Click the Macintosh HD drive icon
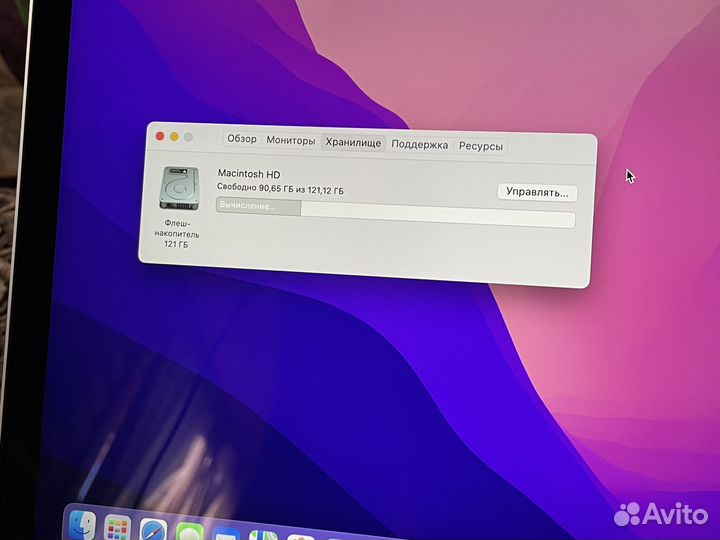The width and height of the screenshot is (720, 540). point(180,188)
